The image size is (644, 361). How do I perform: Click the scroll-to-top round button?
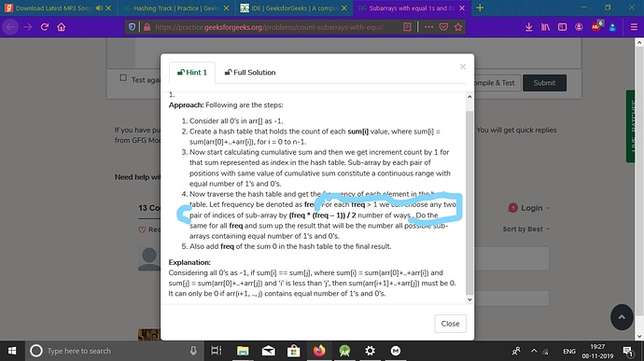pos(622,317)
